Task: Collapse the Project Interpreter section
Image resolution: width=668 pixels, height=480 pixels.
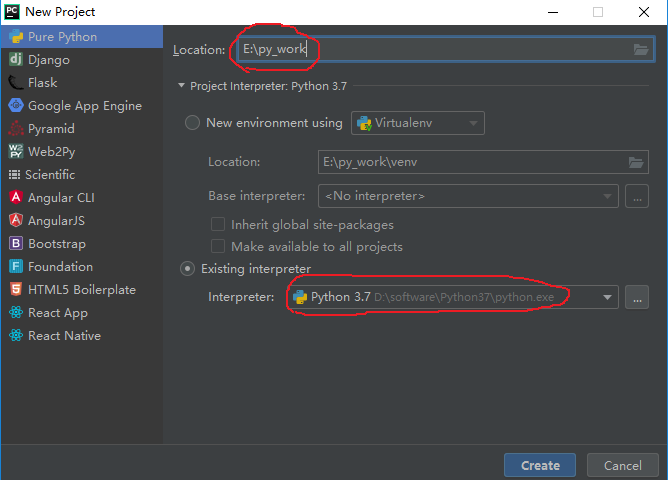Action: (181, 86)
